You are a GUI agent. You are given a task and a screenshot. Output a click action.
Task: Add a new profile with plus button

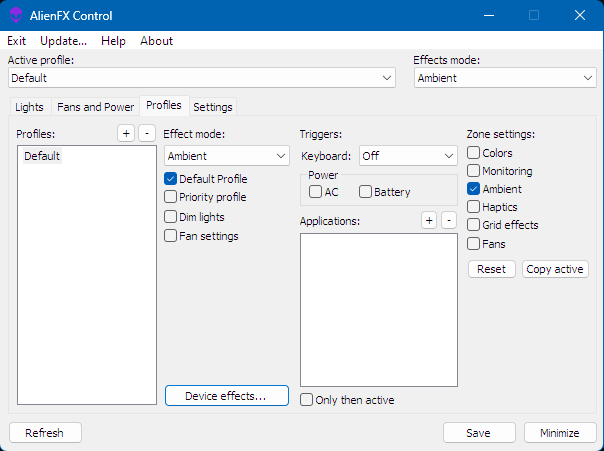coord(126,134)
